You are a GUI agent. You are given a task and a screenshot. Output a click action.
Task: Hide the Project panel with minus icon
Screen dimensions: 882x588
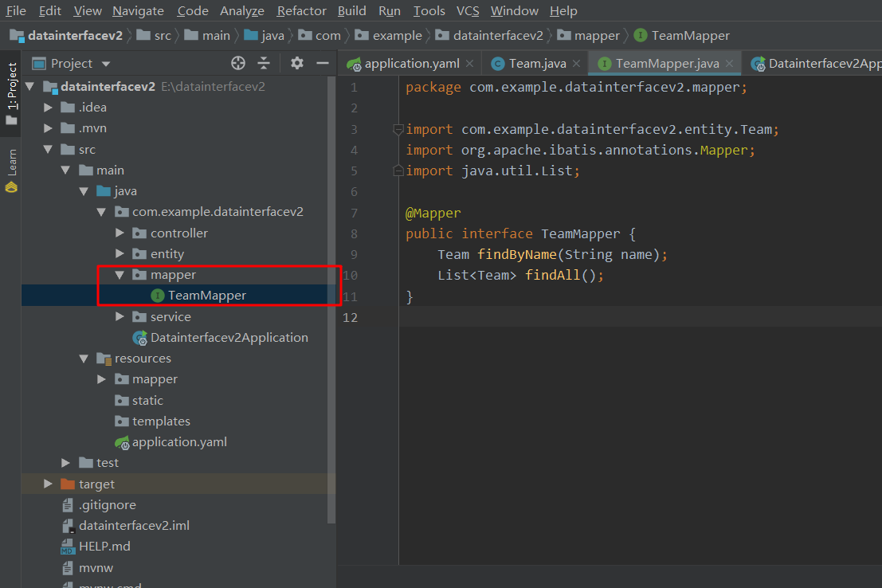[323, 63]
